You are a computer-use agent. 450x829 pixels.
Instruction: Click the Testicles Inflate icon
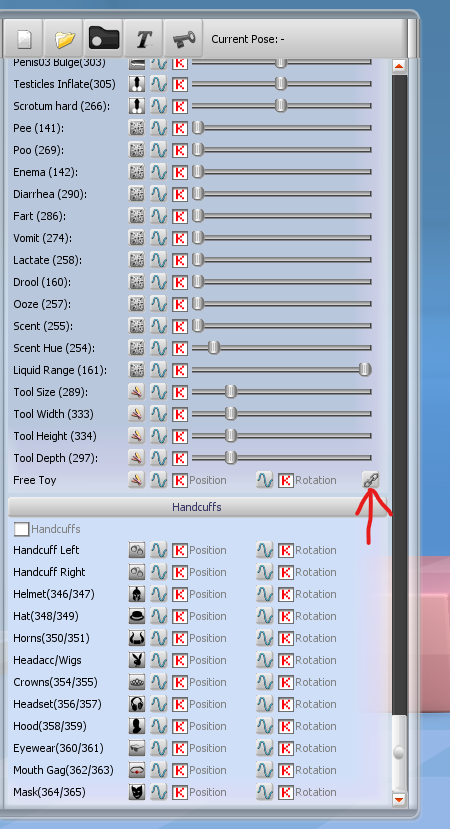pyautogui.click(x=137, y=84)
